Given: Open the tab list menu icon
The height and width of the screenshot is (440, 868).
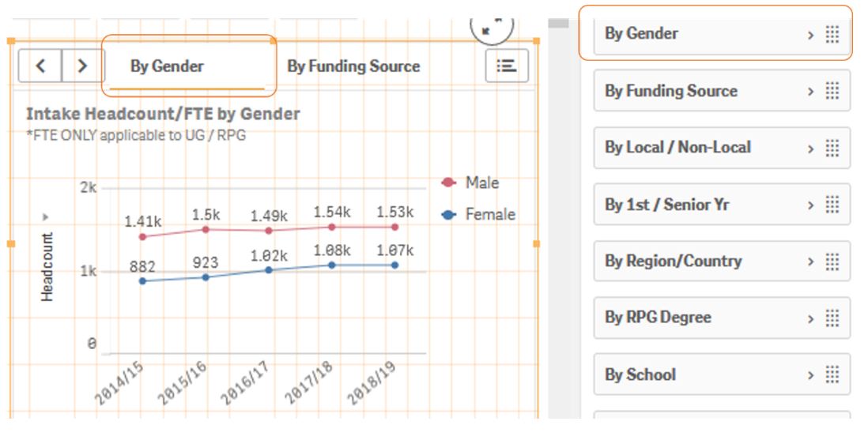Looking at the screenshot, I should point(507,66).
